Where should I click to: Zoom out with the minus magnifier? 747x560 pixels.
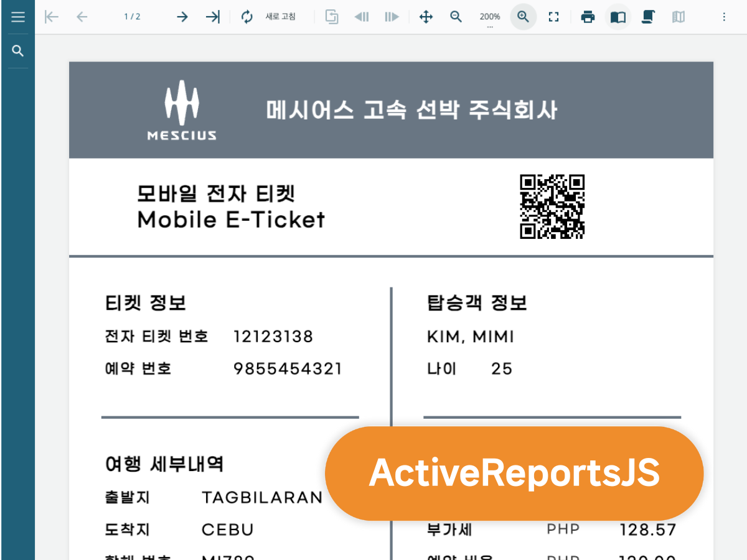(456, 17)
